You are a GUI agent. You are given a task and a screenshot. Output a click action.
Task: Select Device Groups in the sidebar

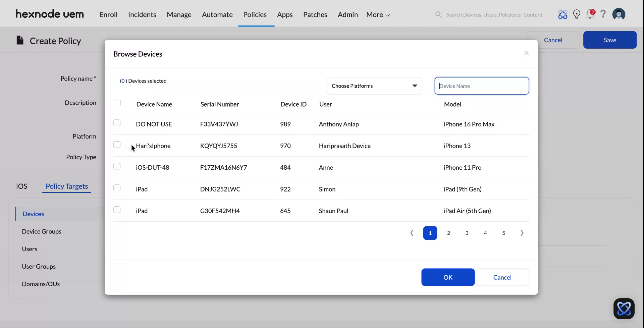tap(42, 231)
